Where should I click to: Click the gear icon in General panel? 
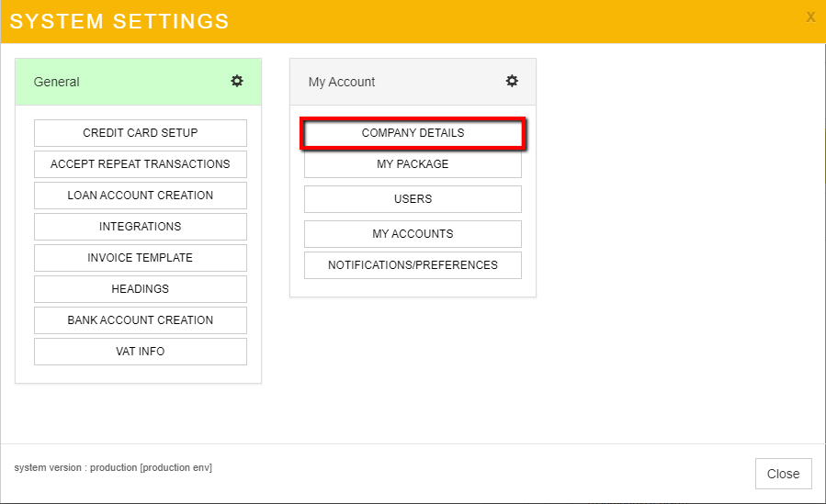237,81
